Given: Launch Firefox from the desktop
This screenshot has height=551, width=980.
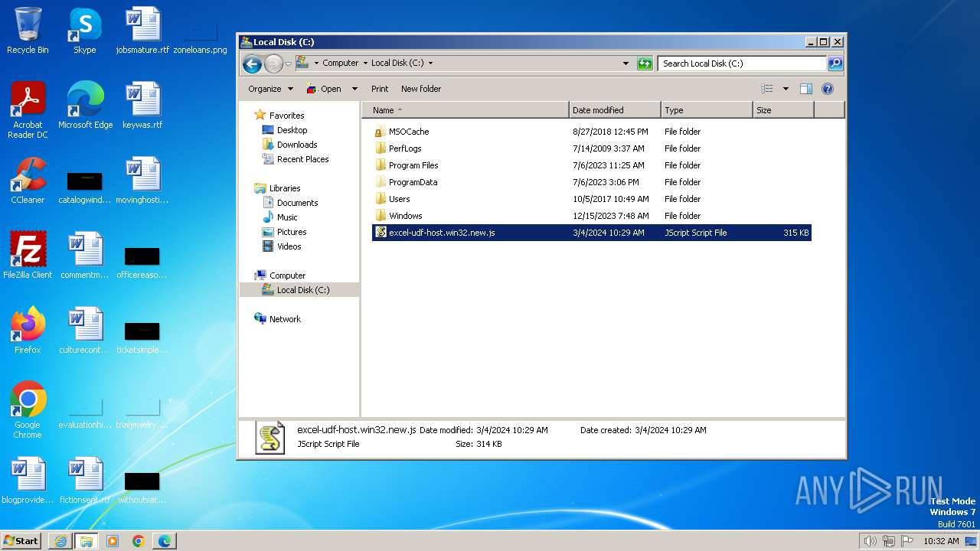Looking at the screenshot, I should [x=28, y=331].
